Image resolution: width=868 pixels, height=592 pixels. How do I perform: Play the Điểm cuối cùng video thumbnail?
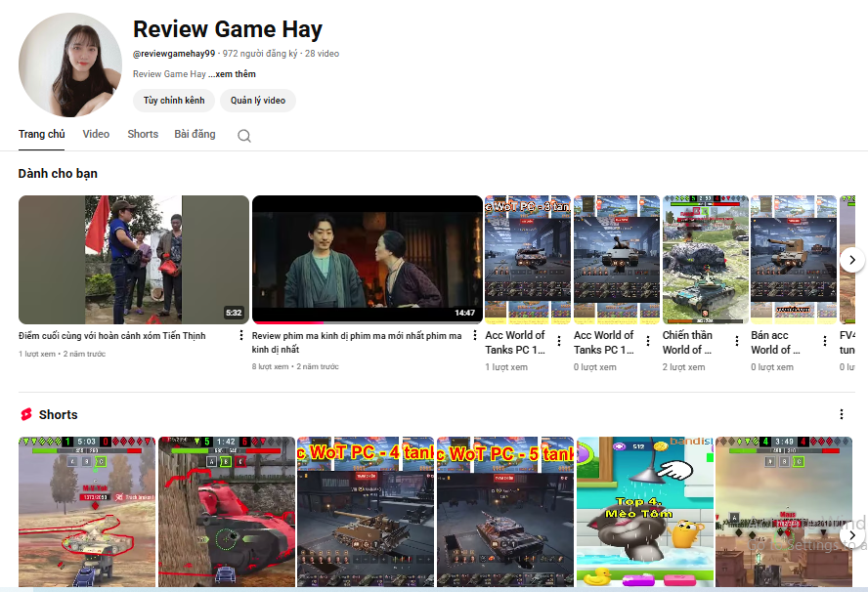pos(134,259)
